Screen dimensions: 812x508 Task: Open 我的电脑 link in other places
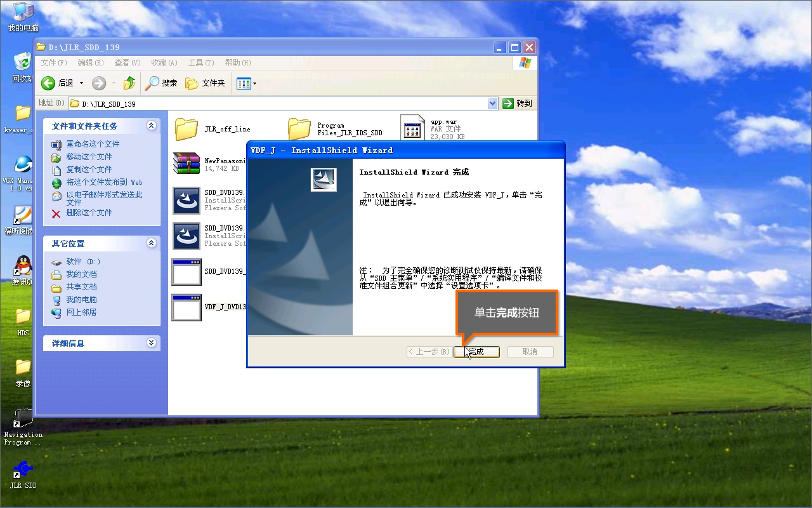coord(81,300)
